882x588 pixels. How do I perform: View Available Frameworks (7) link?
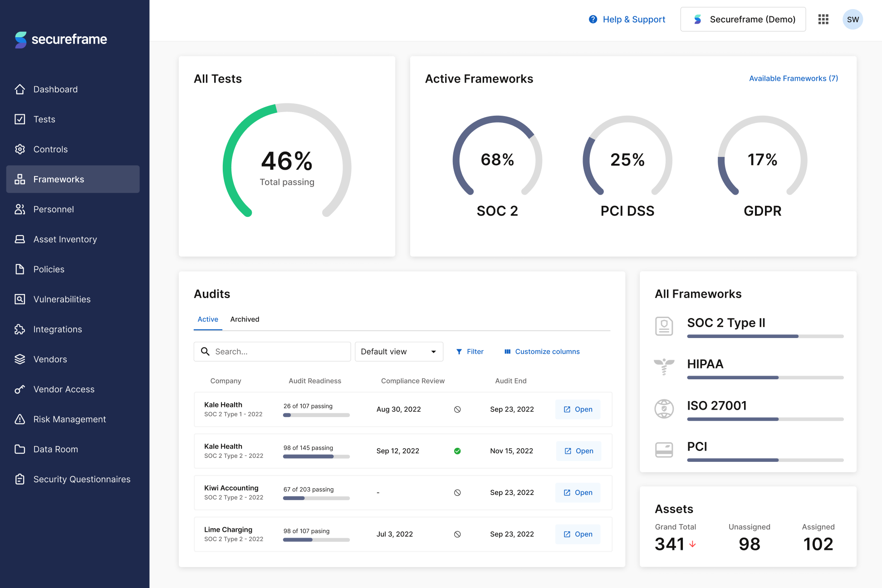(x=794, y=78)
